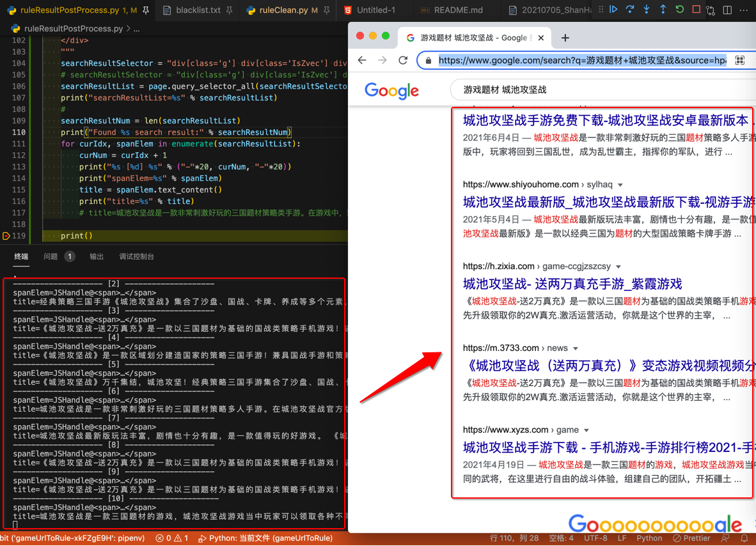Click the debug Step Over icon
This screenshot has height=546, width=756.
[630, 10]
